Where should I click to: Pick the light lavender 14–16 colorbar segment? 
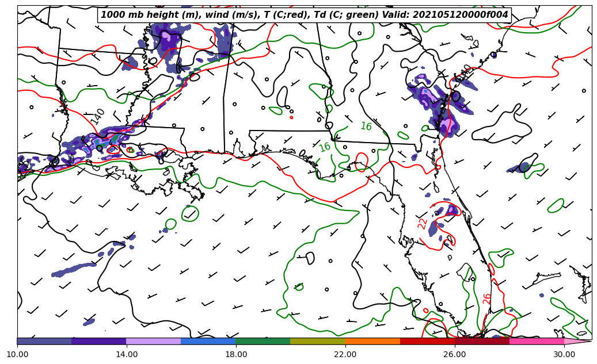(x=154, y=341)
